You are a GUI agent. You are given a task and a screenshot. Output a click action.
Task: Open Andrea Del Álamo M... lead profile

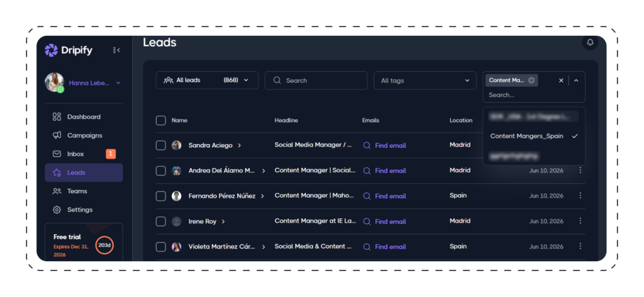coord(222,171)
